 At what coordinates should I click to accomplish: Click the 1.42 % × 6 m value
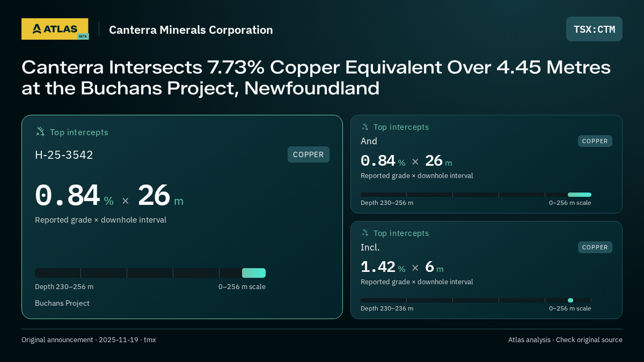coord(402,267)
